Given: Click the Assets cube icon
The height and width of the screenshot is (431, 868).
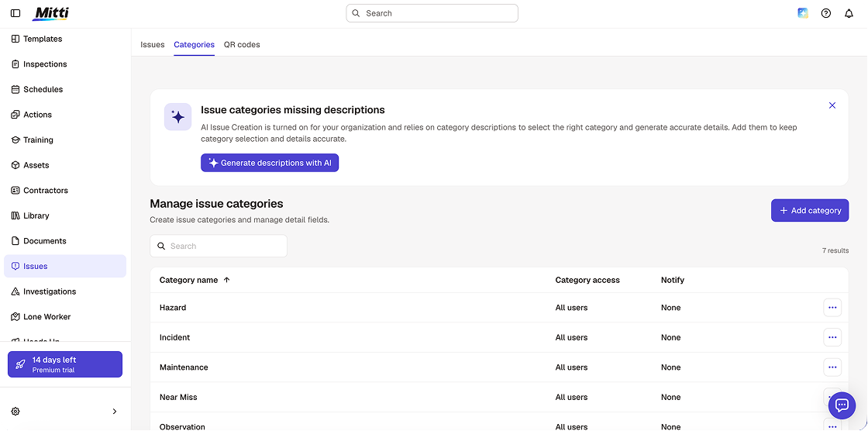Looking at the screenshot, I should coord(15,165).
